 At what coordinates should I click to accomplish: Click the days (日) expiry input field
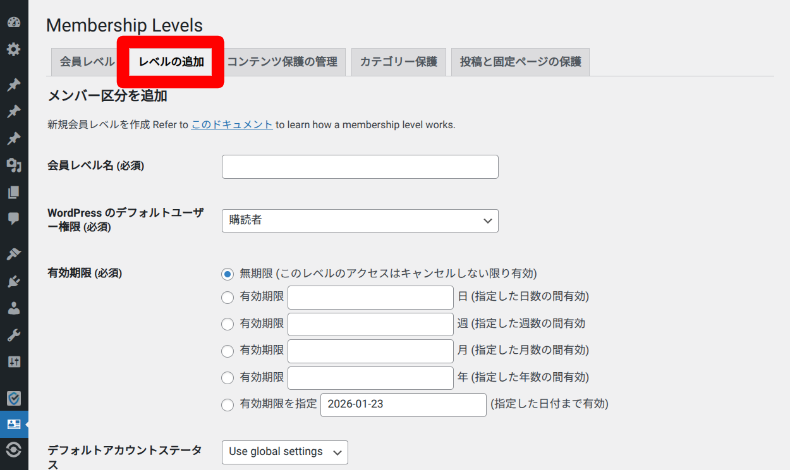(370, 297)
